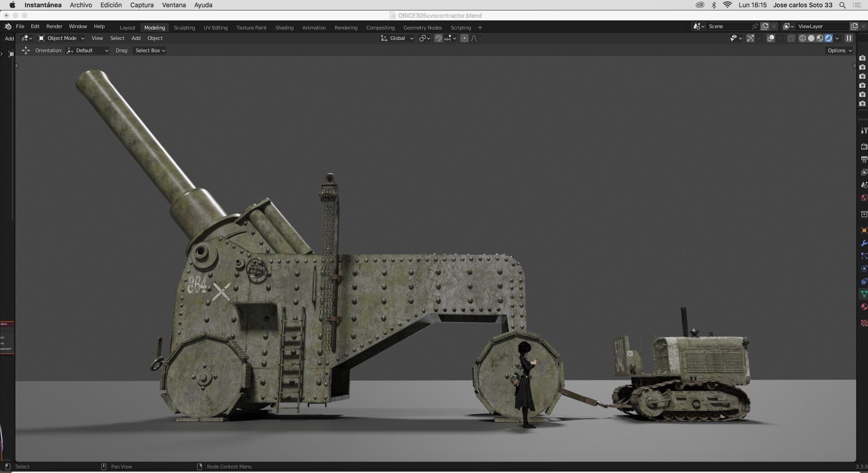
Task: Switch to wireframe viewport shading
Action: pos(803,38)
